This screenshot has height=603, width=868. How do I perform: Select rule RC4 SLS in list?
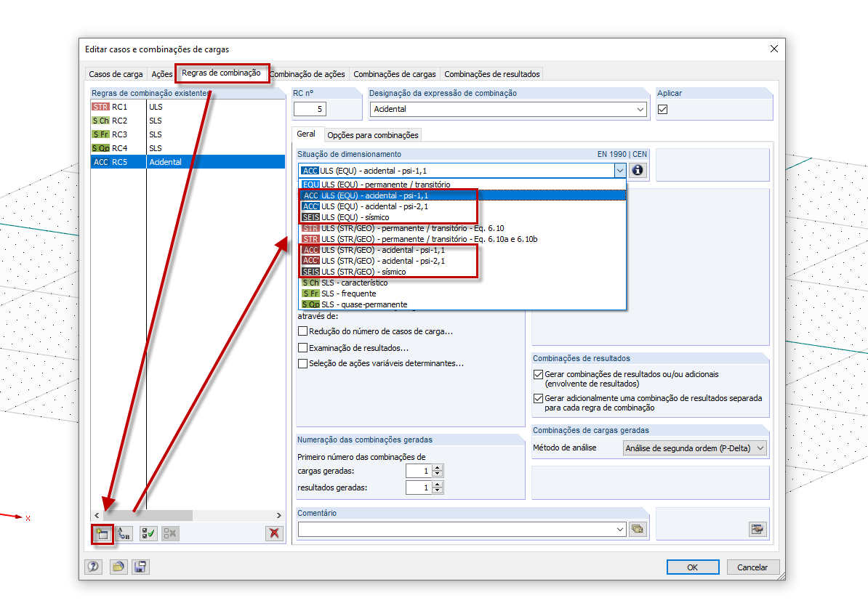[x=188, y=148]
